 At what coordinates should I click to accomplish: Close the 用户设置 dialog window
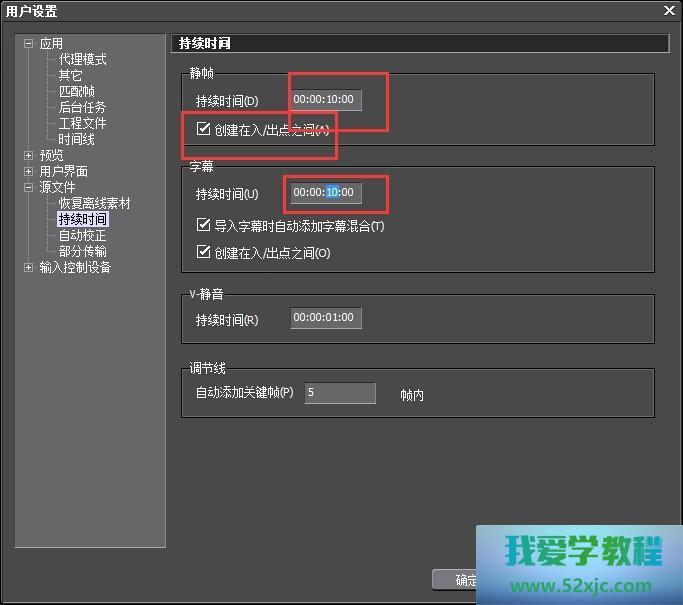coord(669,10)
